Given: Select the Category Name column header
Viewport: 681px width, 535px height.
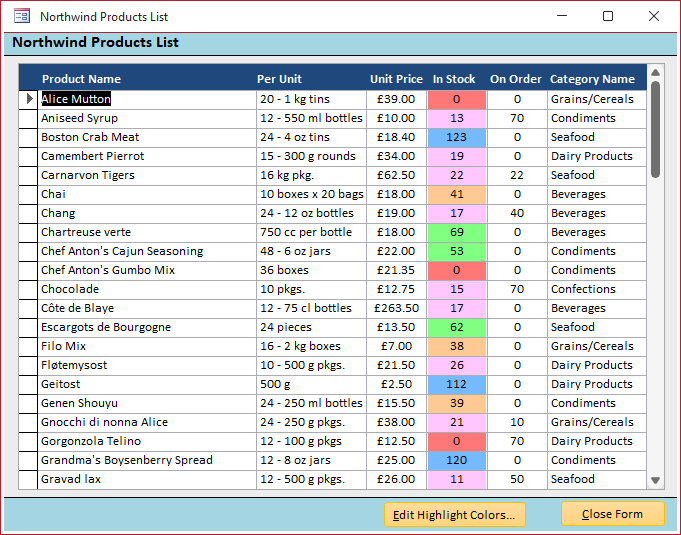Looking at the screenshot, I should click(x=592, y=79).
